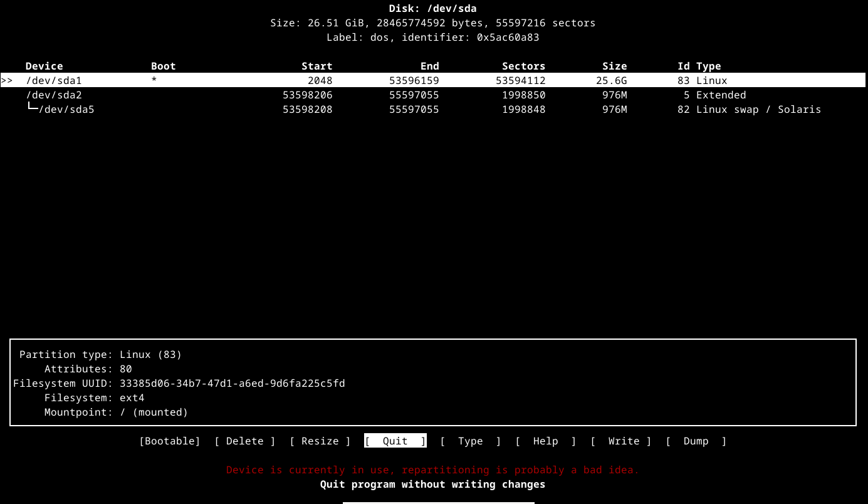
Task: Select the Bootable menu option
Action: click(169, 441)
